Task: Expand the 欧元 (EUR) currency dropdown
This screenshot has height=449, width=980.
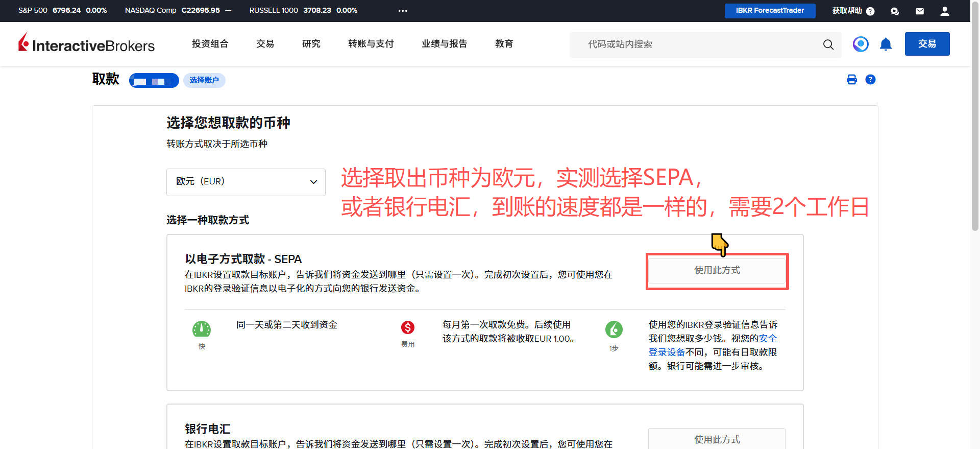Action: [x=246, y=182]
